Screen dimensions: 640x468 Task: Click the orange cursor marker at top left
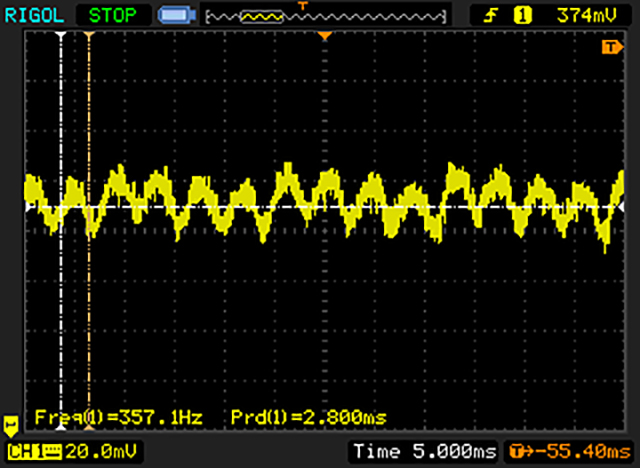point(89,36)
